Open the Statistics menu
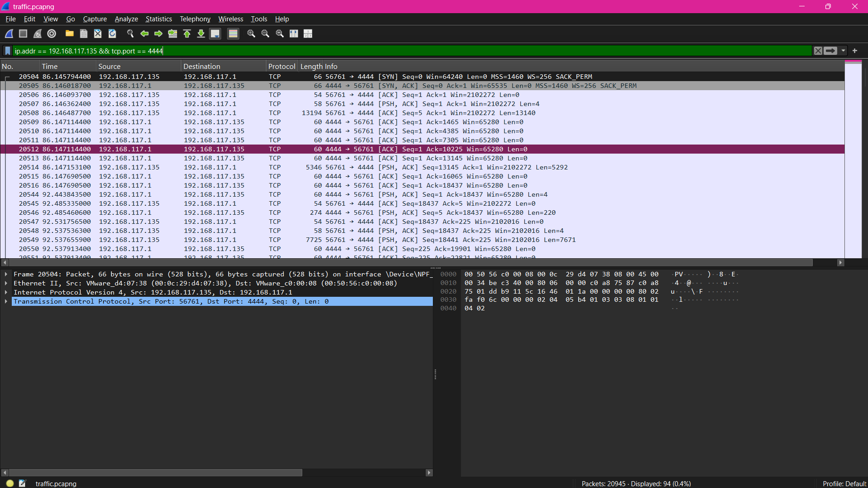The image size is (868, 488). click(x=158, y=19)
